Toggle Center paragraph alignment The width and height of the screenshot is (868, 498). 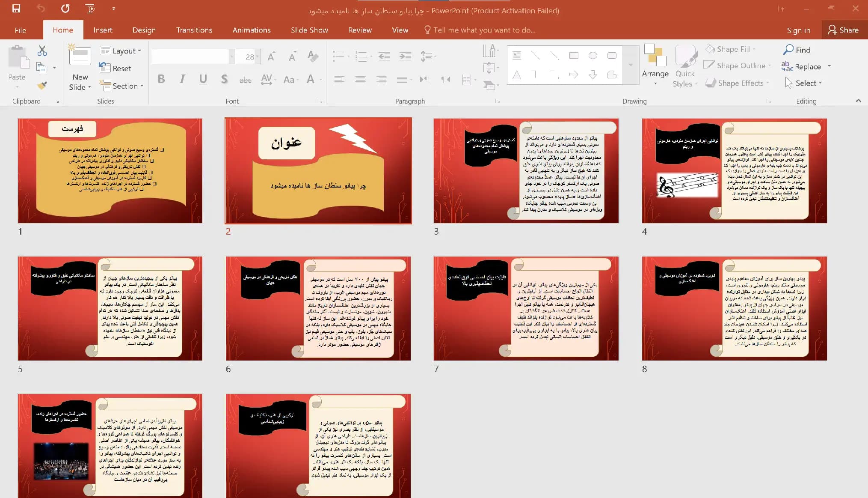(360, 80)
